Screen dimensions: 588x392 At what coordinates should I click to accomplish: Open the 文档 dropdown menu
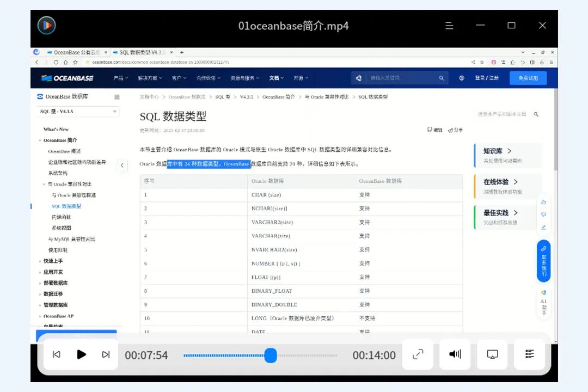pyautogui.click(x=277, y=78)
